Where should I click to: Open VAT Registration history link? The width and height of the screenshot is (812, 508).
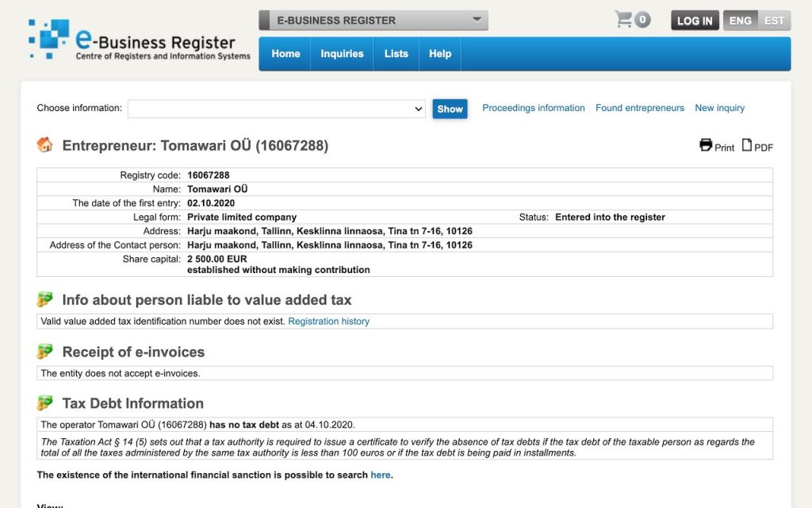click(x=329, y=321)
